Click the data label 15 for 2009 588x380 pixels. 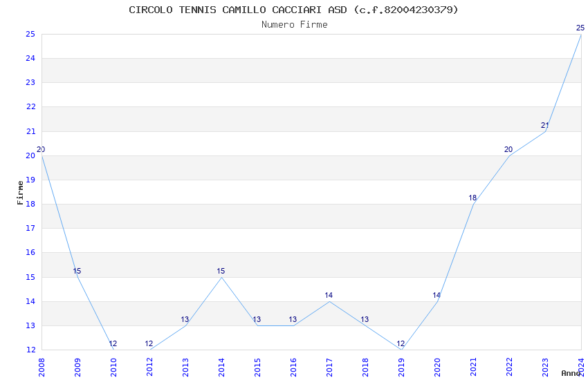coord(77,271)
